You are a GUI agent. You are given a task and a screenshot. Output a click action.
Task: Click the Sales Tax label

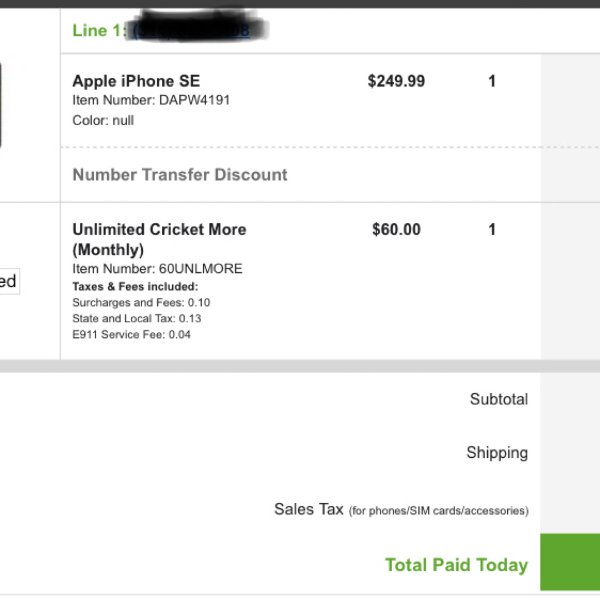point(401,509)
